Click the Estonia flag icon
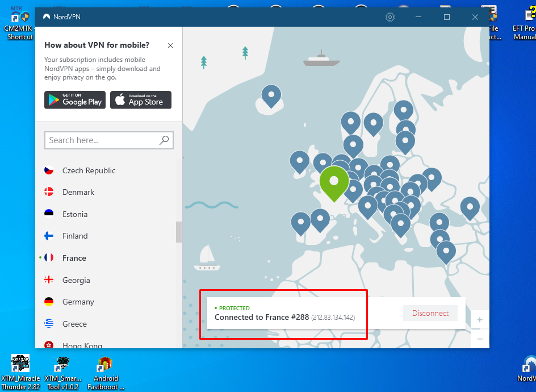 (x=49, y=214)
